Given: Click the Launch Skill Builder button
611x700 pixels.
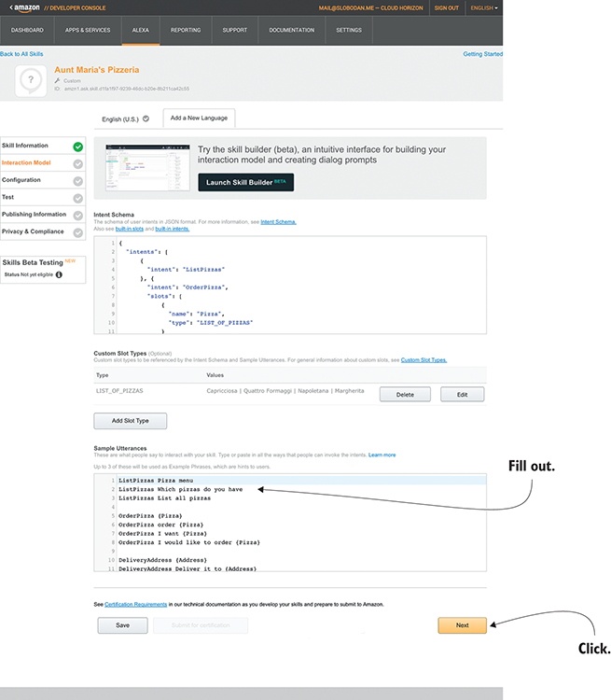Looking at the screenshot, I should [x=245, y=182].
